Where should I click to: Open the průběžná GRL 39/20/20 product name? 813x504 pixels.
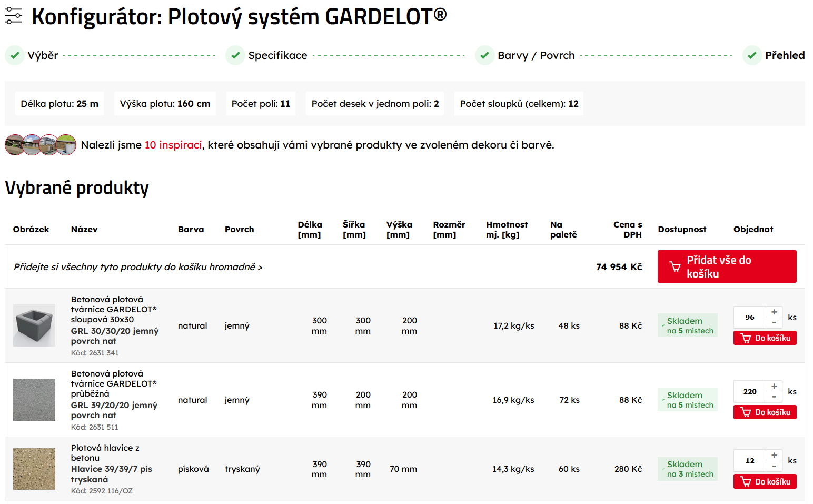114,410
